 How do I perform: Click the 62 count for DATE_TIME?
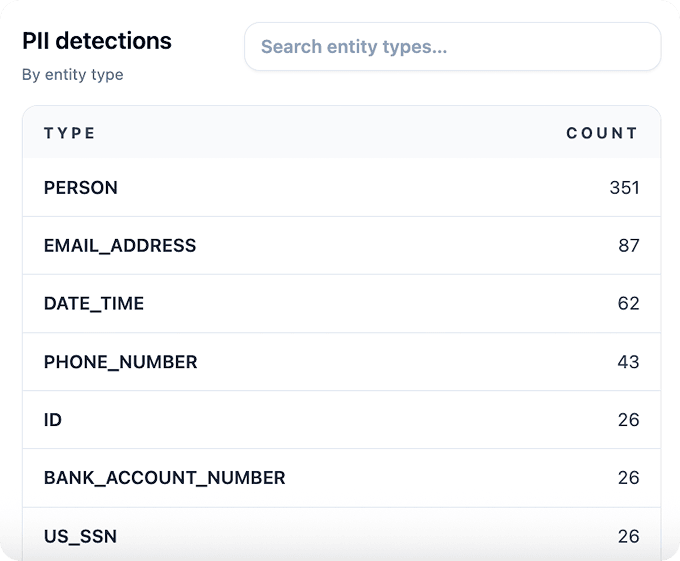(628, 304)
